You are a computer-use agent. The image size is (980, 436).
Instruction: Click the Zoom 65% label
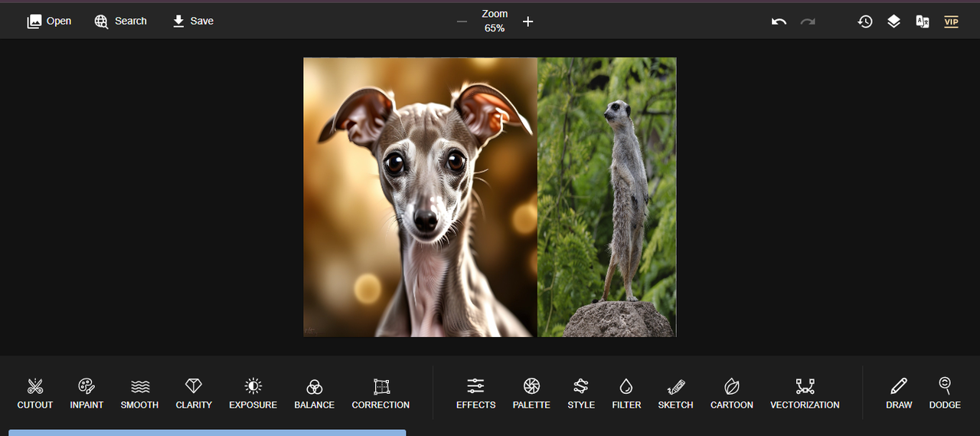(495, 21)
